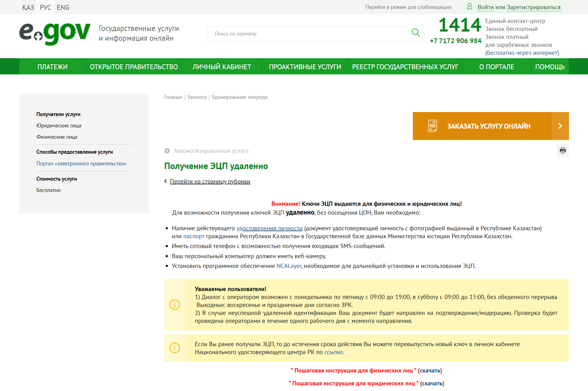Click the document icon on order button
Image resolution: width=588 pixels, height=391 pixels.
[432, 126]
